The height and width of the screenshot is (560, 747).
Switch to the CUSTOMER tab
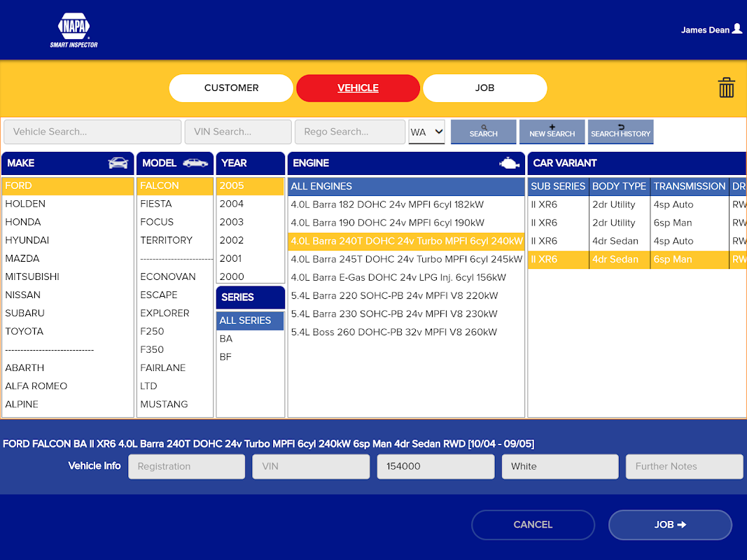tap(231, 88)
